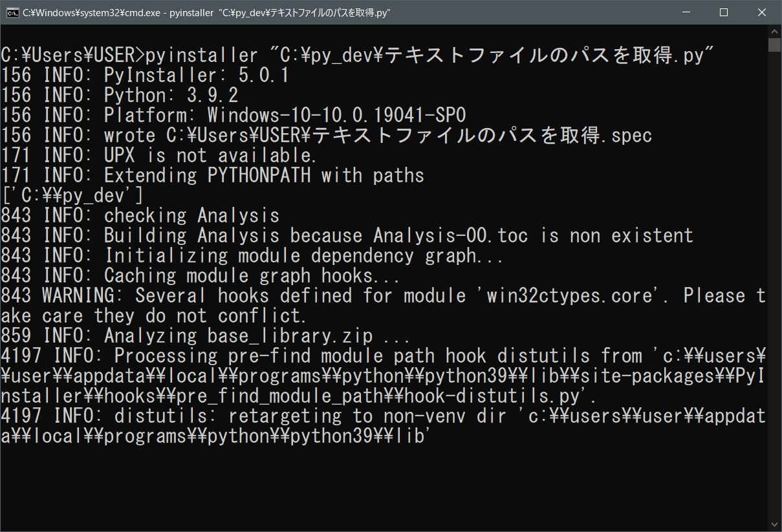
Task: Click the line ending 'site-packages\\PyI'
Action: tap(384, 376)
